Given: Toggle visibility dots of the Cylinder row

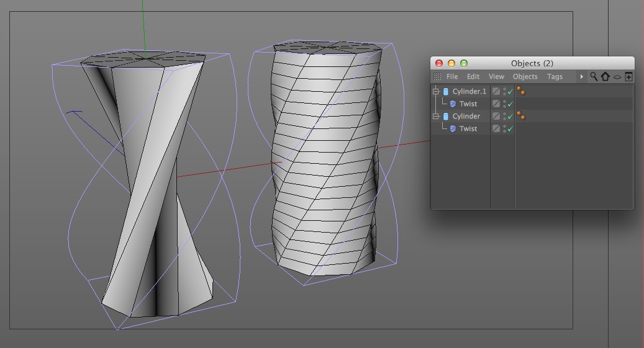Looking at the screenshot, I should (504, 117).
